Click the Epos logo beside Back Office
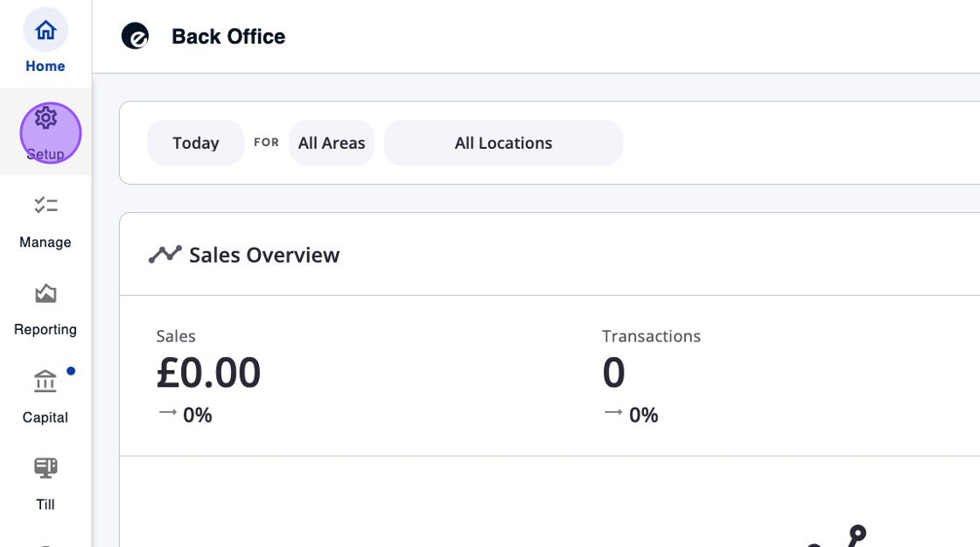Image resolution: width=980 pixels, height=547 pixels. (135, 37)
